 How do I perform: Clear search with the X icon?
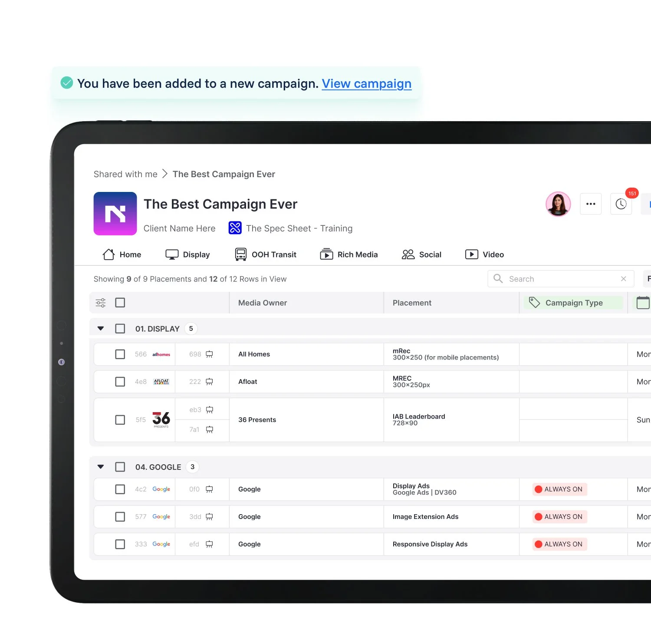click(624, 279)
